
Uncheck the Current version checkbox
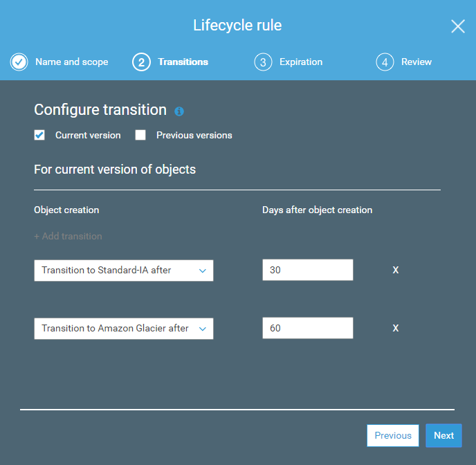pos(39,135)
